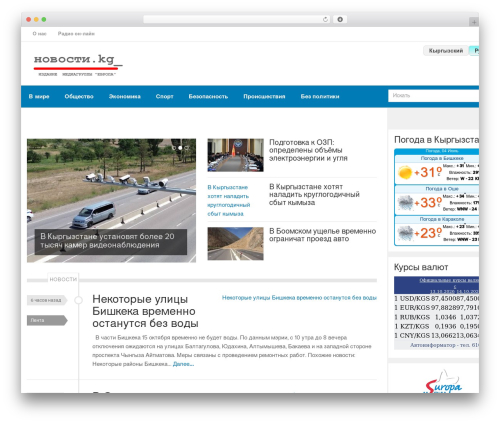Click the новости.kg site logo
This screenshot has height=423, width=500.
[x=78, y=65]
